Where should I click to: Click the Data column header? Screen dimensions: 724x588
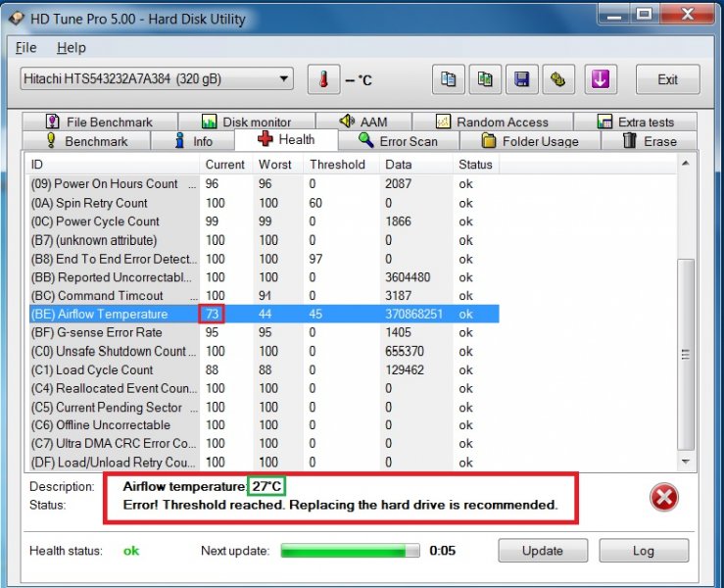coord(416,165)
